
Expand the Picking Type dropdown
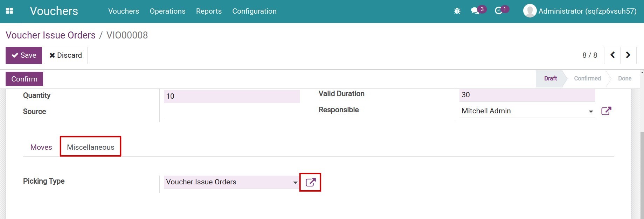coord(295,182)
